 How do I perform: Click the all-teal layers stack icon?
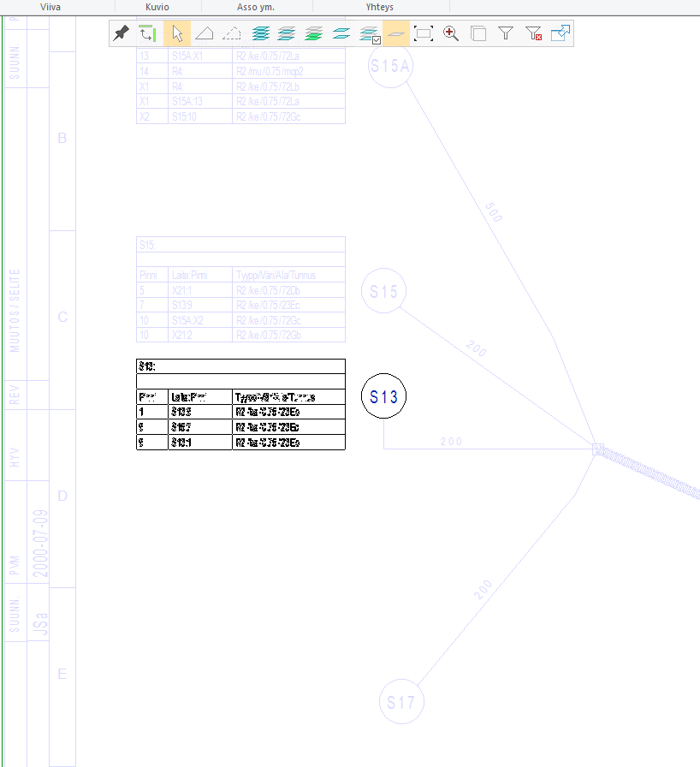[x=260, y=33]
